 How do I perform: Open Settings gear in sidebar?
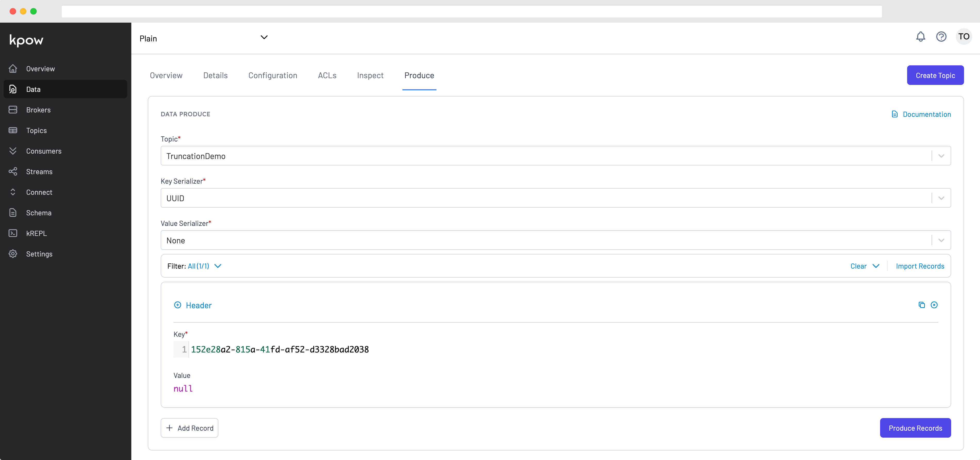(39, 254)
